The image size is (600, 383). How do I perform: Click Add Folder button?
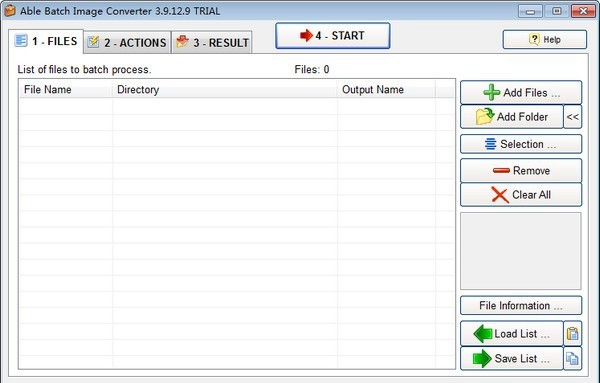pyautogui.click(x=512, y=117)
